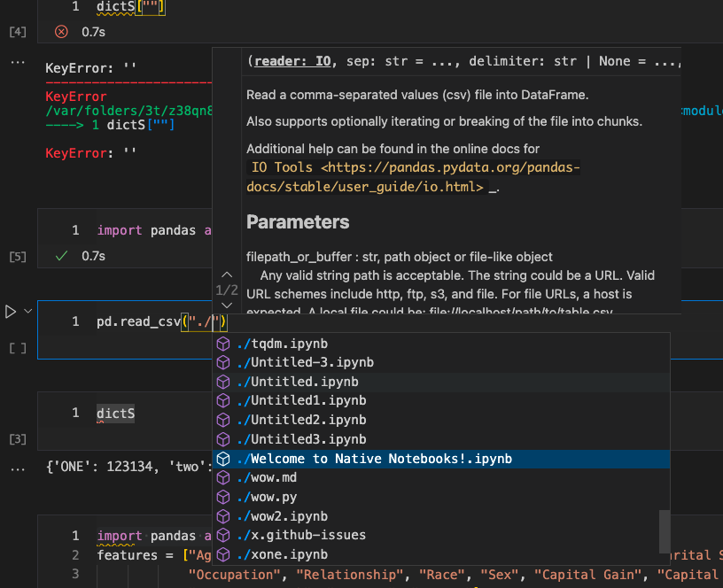Click cube icon next to ./wow.md
The height and width of the screenshot is (588, 723).
pyautogui.click(x=224, y=477)
